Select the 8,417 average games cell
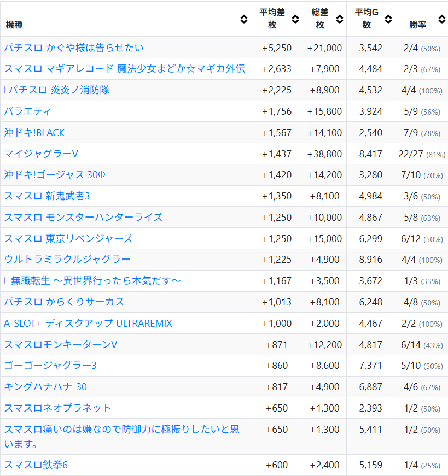Screen dimensions: 448x476 click(370, 154)
